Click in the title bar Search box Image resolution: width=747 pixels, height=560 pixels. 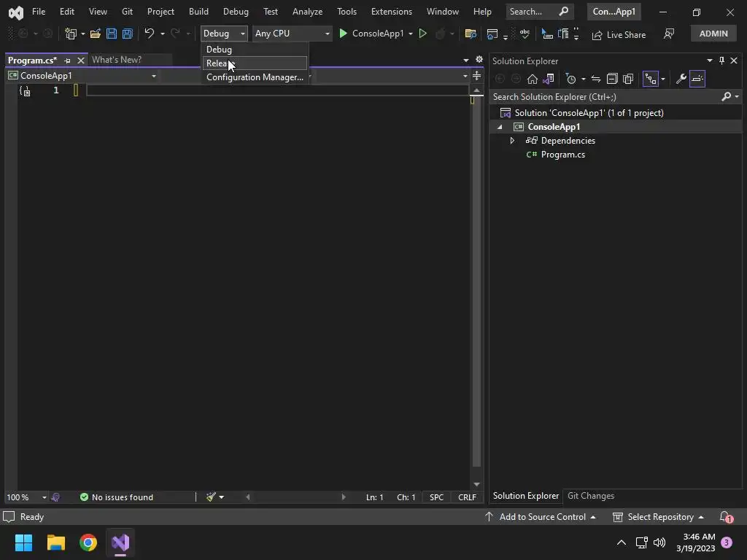[x=539, y=12]
